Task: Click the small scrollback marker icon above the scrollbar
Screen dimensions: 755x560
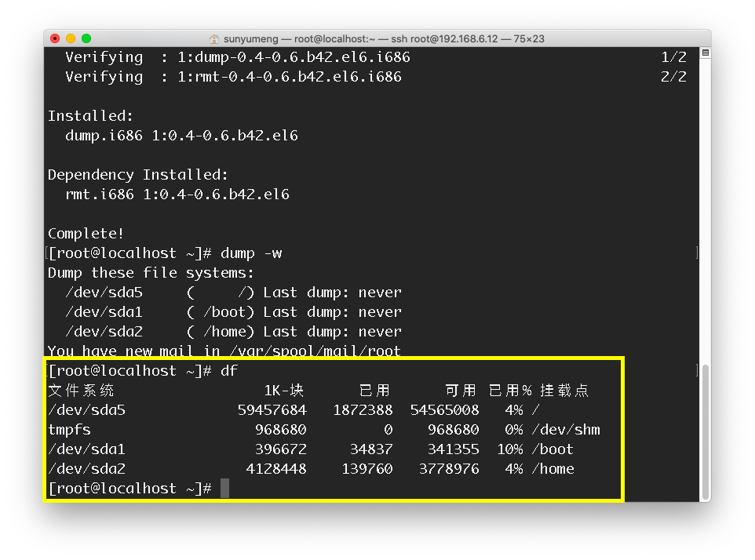Action: pos(706,53)
